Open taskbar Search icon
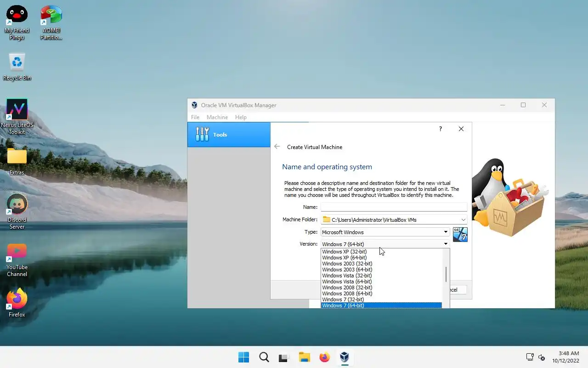This screenshot has height=368, width=588. [x=264, y=357]
